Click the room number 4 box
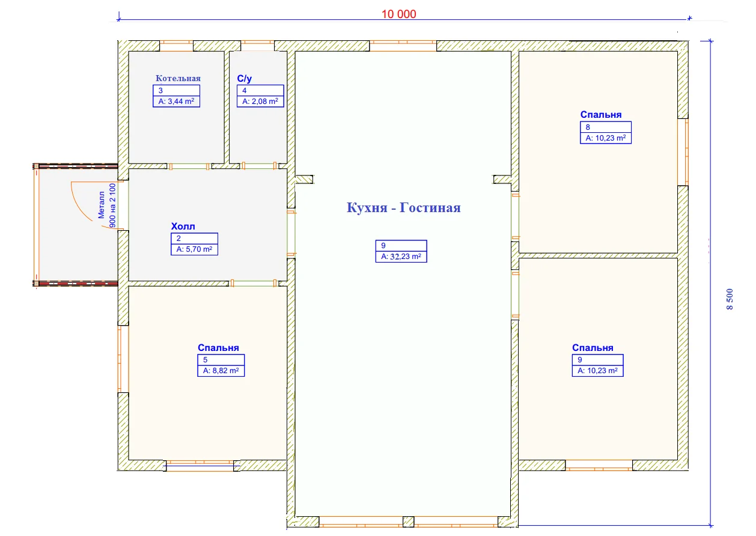The image size is (756, 536). coord(260,90)
